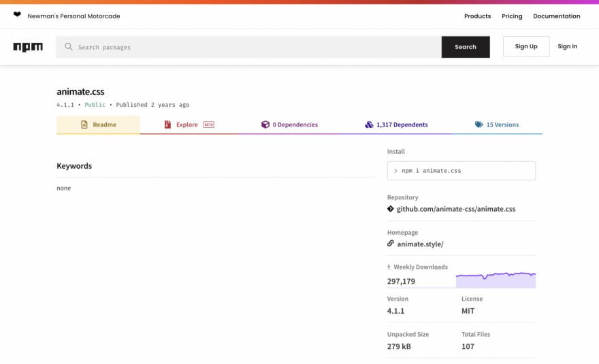Click the red Explore file icon

point(167,125)
